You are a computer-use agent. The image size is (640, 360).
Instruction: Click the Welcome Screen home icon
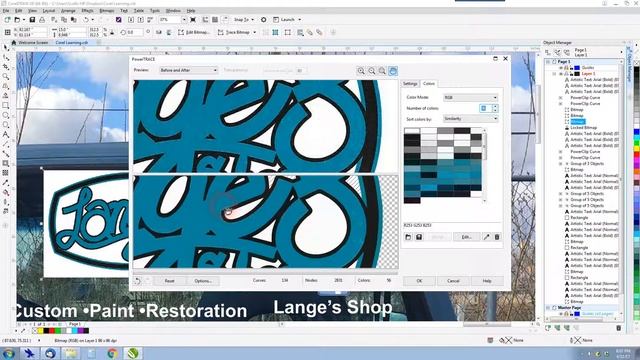(x=14, y=42)
